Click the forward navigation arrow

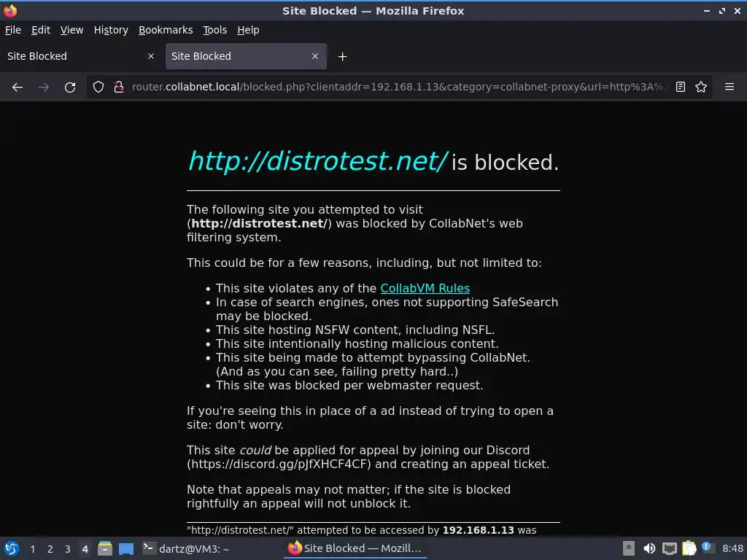[x=43, y=87]
